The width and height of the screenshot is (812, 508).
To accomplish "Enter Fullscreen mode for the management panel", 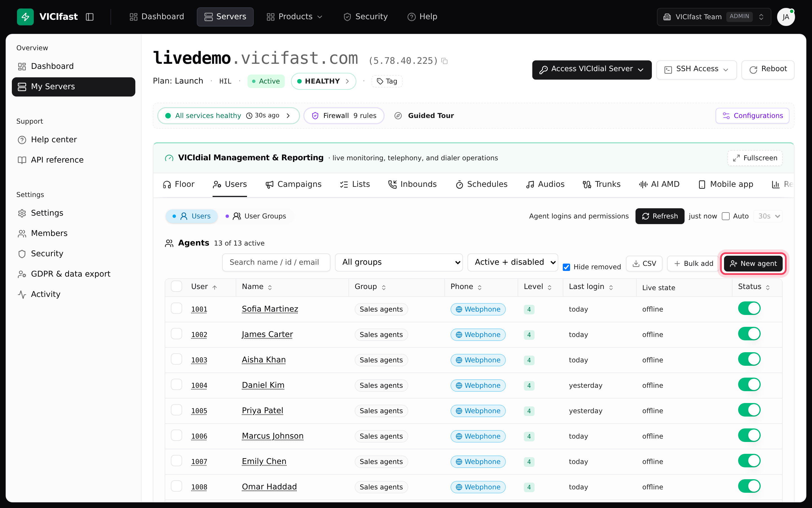I will pos(755,158).
